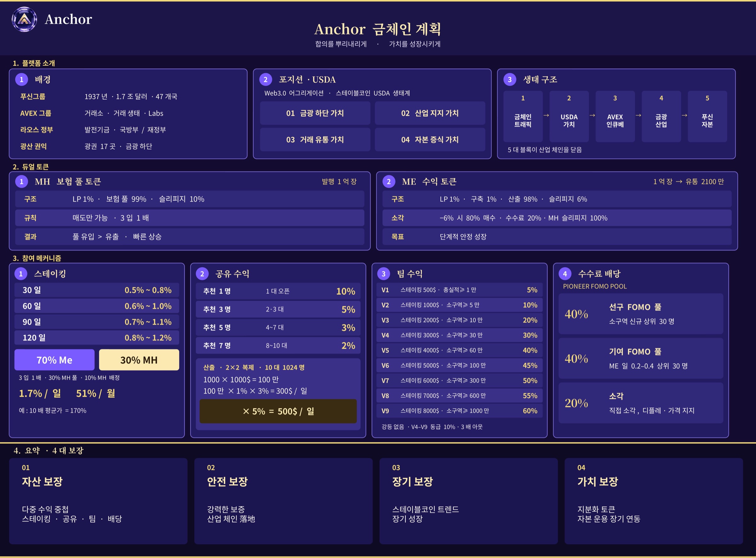Click the V1 team level row
Viewport: 756px width, 558px height.
460,290
